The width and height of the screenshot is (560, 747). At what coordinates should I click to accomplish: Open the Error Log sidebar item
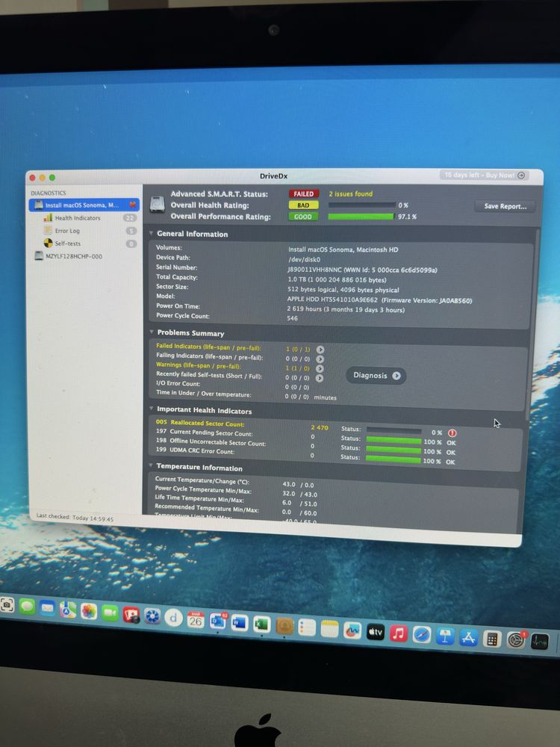click(x=67, y=231)
